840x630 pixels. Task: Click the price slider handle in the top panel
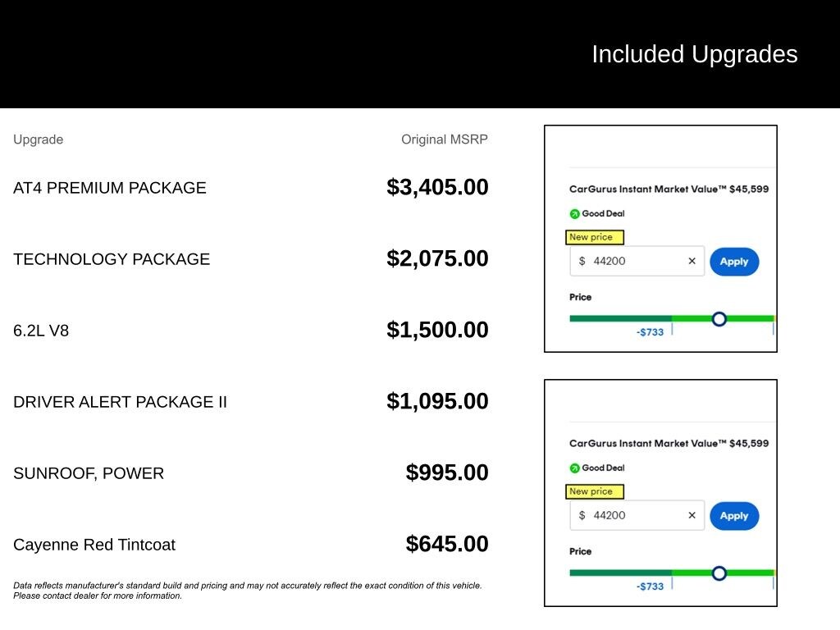(x=719, y=318)
